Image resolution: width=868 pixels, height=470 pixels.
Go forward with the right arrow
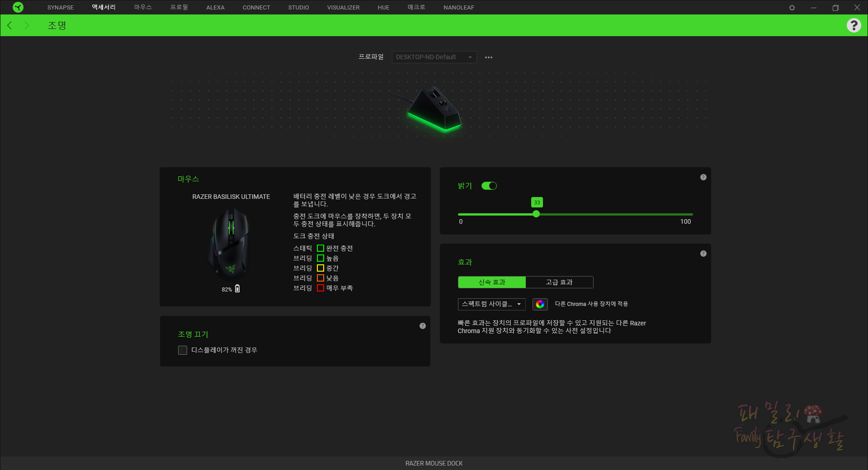click(x=27, y=25)
